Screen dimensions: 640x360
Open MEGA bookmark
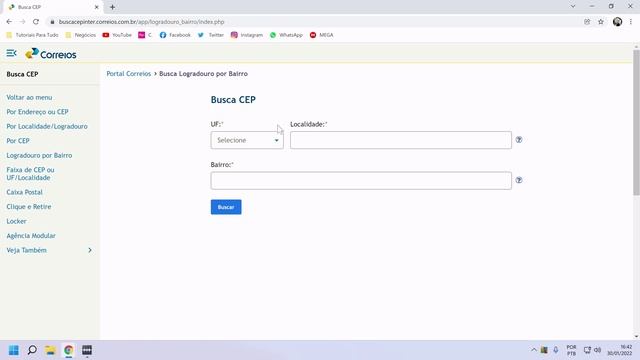322,35
